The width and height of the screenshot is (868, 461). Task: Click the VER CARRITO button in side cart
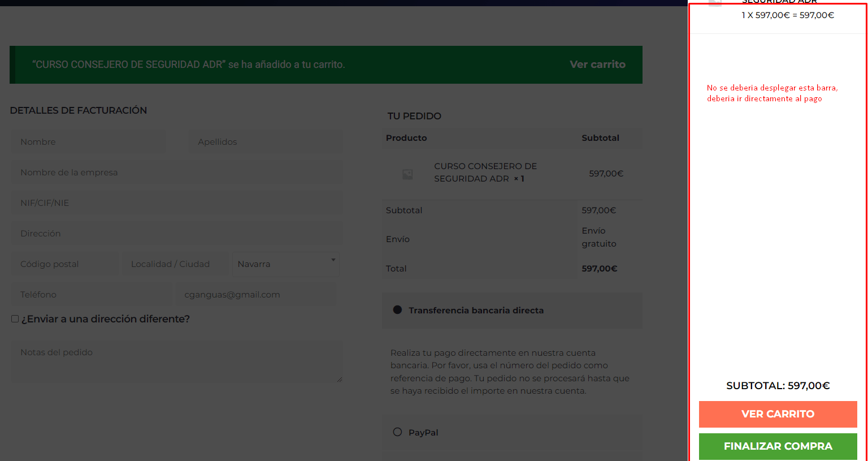[778, 414]
